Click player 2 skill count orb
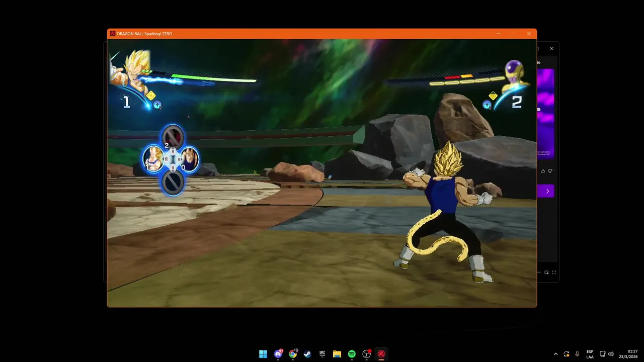Viewport: 644px width, 362px height. pos(487,105)
